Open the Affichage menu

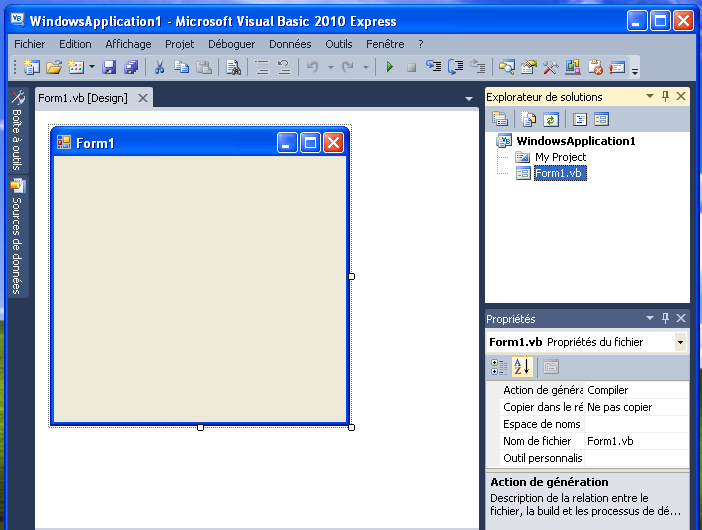click(128, 44)
